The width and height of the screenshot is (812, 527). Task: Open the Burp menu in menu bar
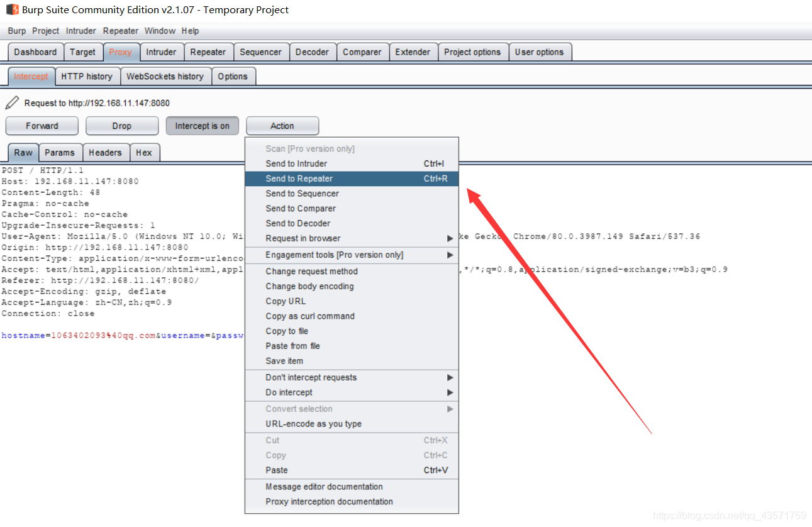click(17, 31)
